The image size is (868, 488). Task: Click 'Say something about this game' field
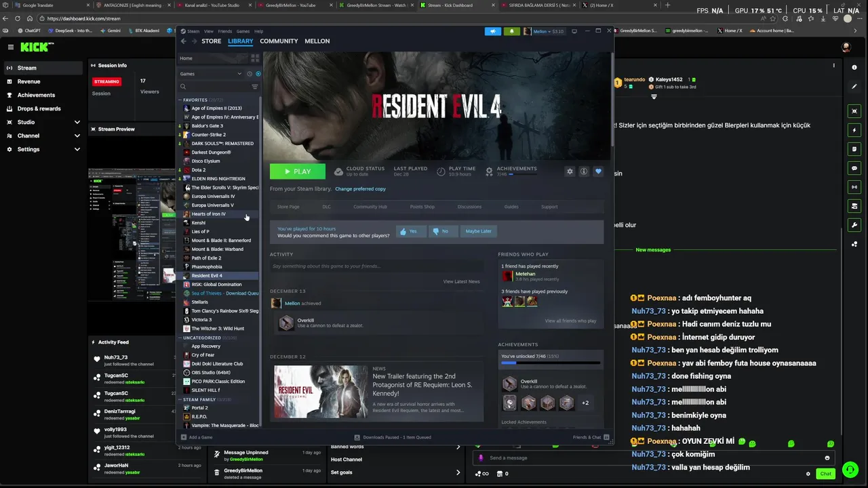click(x=375, y=266)
